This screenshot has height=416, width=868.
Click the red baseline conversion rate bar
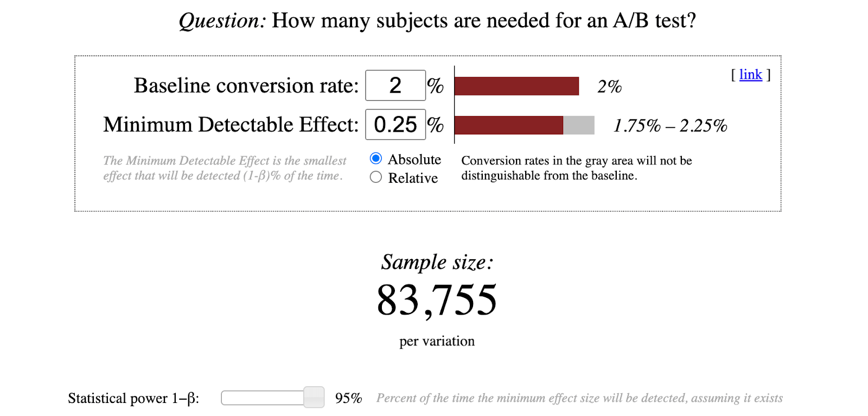(516, 86)
